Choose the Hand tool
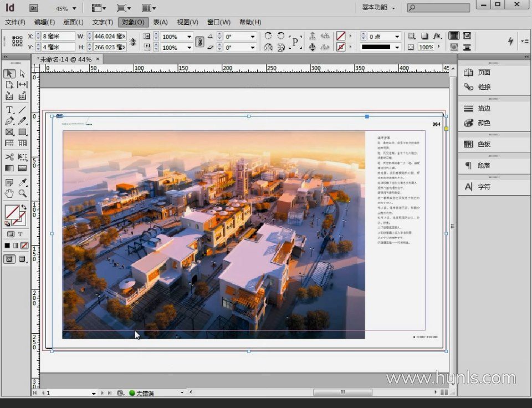532x408 pixels. [x=9, y=193]
